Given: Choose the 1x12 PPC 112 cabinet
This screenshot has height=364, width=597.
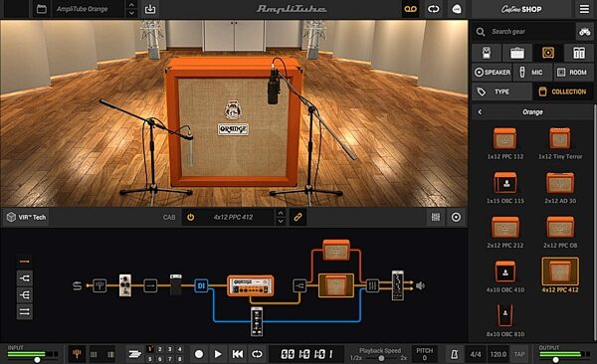Looking at the screenshot, I should [504, 143].
